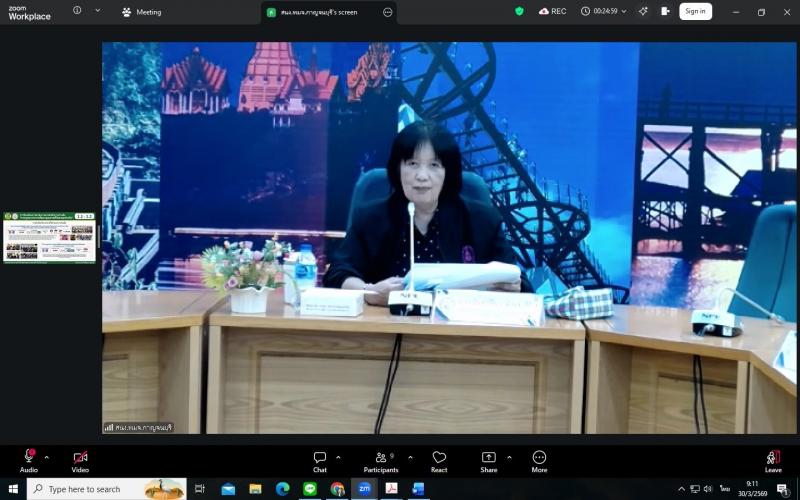The height and width of the screenshot is (500, 800).
Task: Expand the dropdown chevron beside the info icon
Action: pyautogui.click(x=98, y=10)
